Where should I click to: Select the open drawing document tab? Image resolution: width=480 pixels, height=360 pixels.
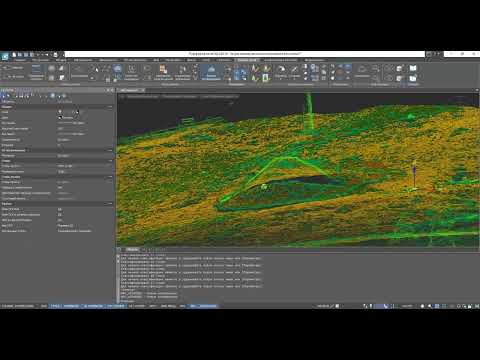(x=129, y=90)
